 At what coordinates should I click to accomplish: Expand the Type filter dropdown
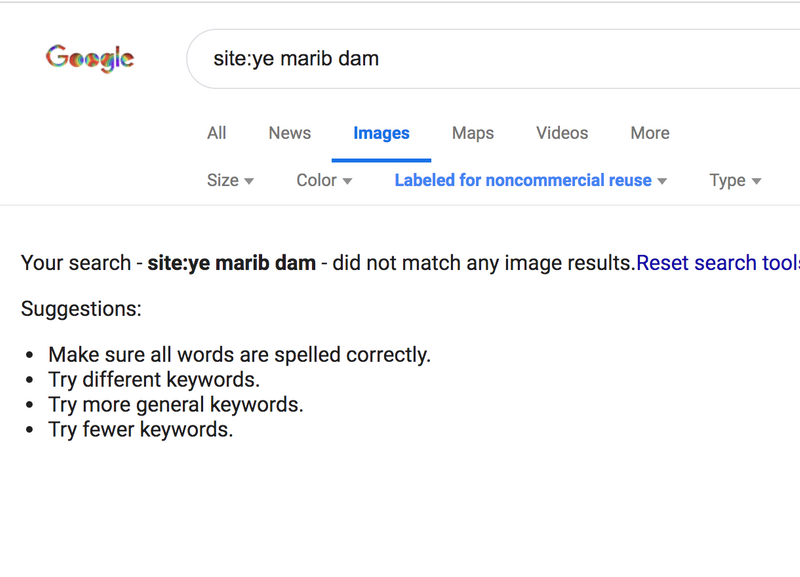pos(735,181)
